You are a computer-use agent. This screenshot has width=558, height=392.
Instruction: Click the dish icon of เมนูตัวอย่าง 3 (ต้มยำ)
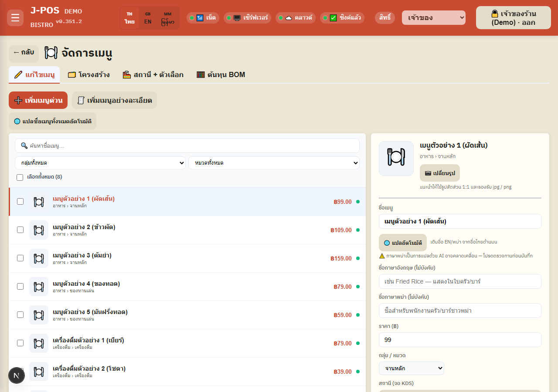tap(39, 258)
